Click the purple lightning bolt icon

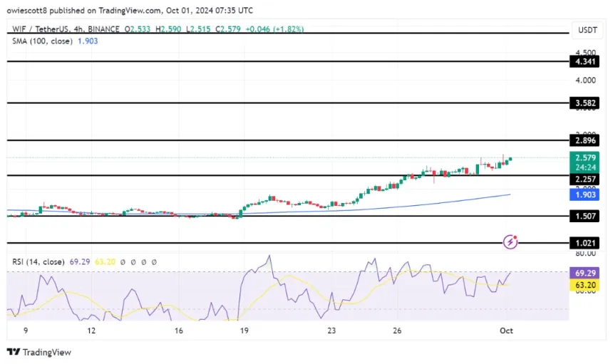tap(510, 242)
